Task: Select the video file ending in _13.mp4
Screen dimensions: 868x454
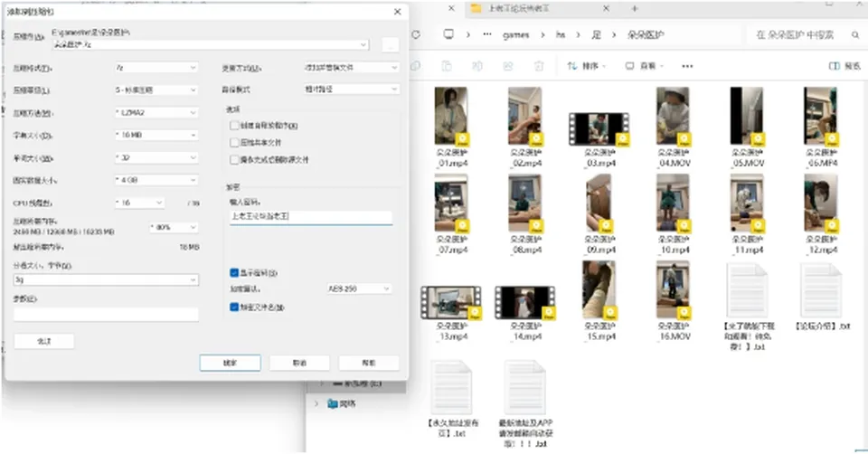Action: coord(452,314)
